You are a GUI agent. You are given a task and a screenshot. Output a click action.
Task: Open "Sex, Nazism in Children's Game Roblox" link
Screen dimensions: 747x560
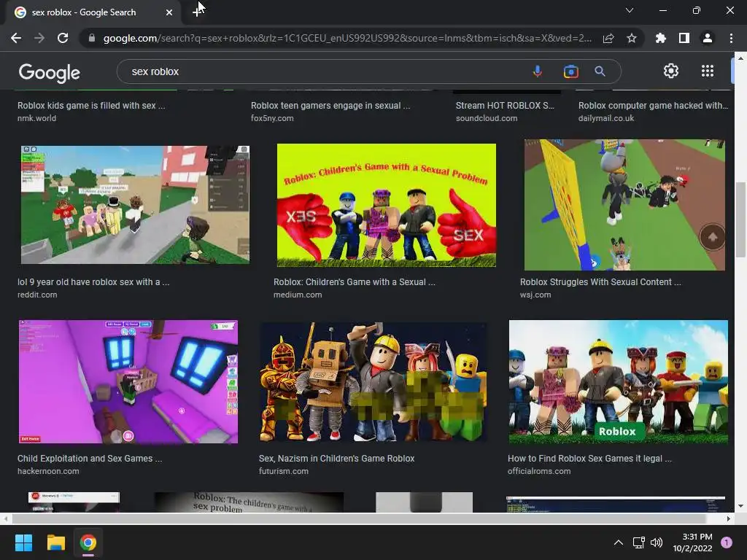pos(336,459)
